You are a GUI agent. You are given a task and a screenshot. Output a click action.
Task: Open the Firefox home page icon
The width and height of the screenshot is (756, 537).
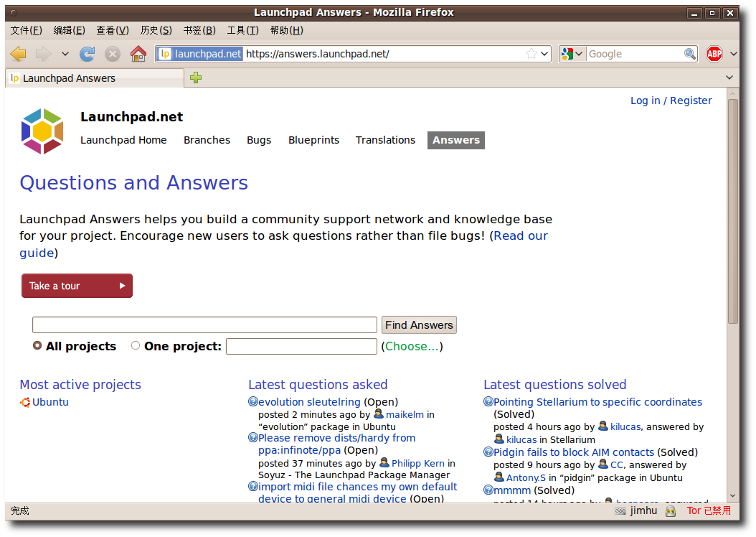tap(138, 54)
